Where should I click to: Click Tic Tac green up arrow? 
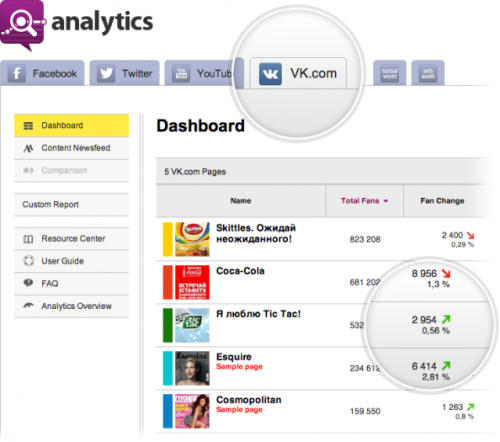[446, 319]
